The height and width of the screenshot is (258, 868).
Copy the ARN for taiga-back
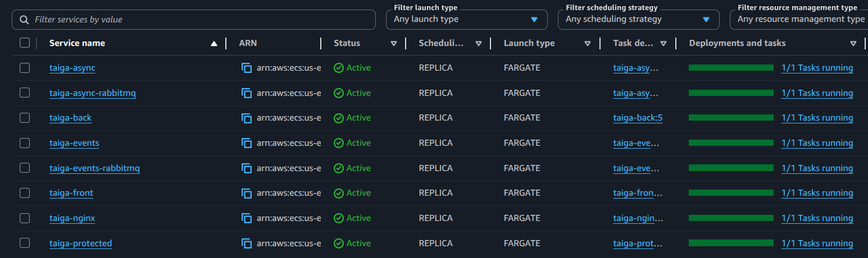tap(247, 118)
